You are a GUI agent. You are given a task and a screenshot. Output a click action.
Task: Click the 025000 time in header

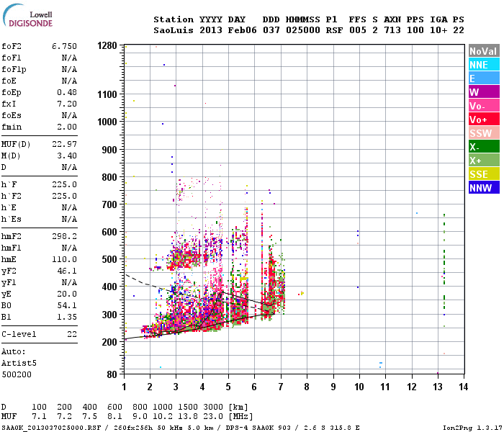click(x=303, y=30)
